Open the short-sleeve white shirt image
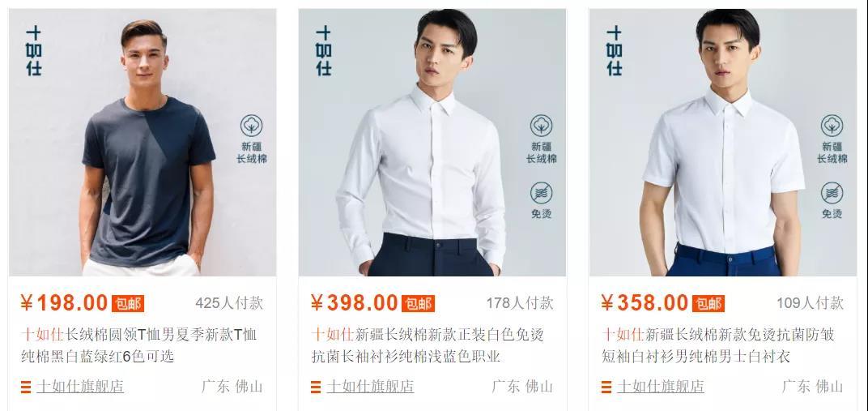 (x=723, y=143)
